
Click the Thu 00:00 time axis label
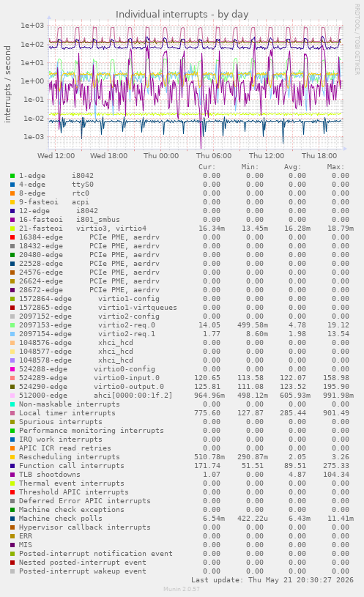161,156
